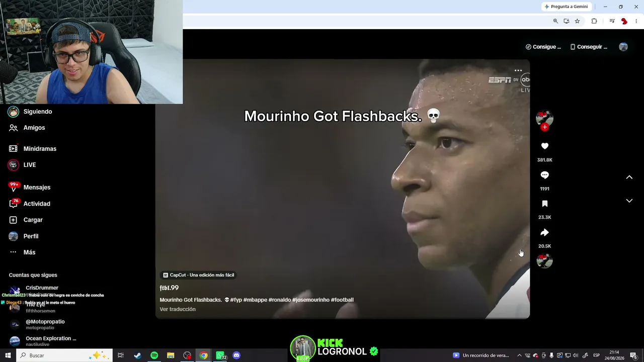
Task: Switch the ESP input language
Action: 596,355
